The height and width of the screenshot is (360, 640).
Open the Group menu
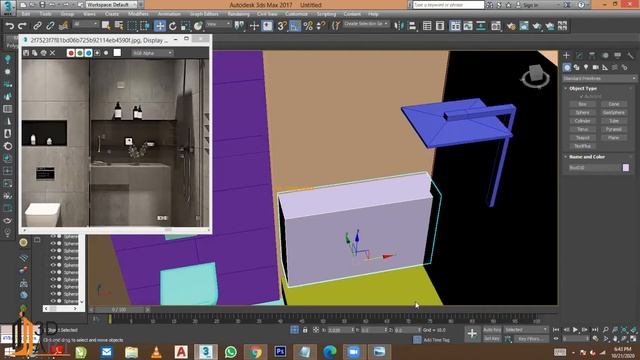(67, 14)
